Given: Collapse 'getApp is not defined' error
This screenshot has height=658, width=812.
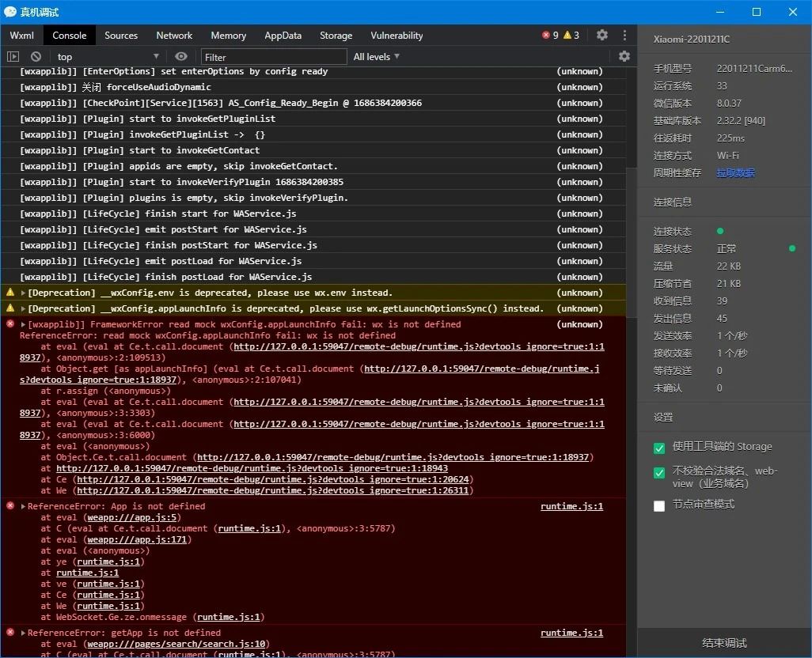Looking at the screenshot, I should pyautogui.click(x=23, y=633).
